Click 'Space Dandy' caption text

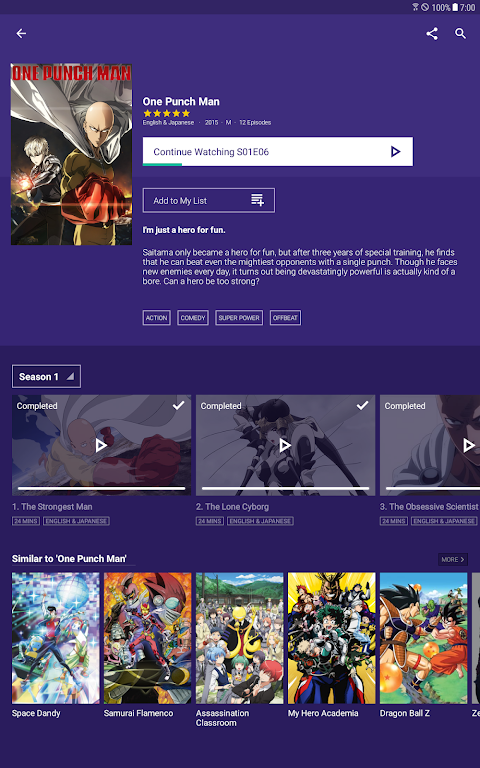click(x=36, y=713)
